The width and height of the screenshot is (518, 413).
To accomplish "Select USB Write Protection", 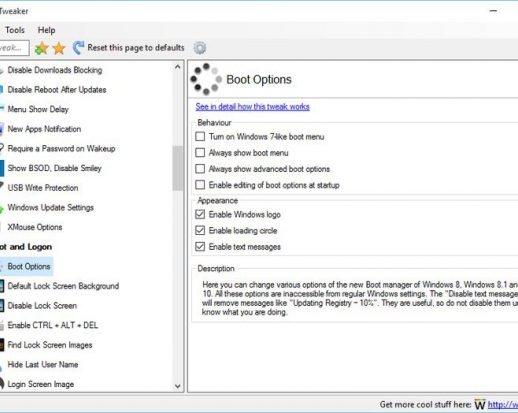I will pos(43,188).
